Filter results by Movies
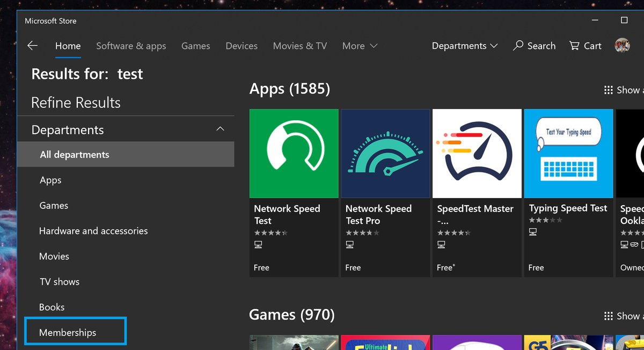This screenshot has height=350, width=644. (x=54, y=257)
